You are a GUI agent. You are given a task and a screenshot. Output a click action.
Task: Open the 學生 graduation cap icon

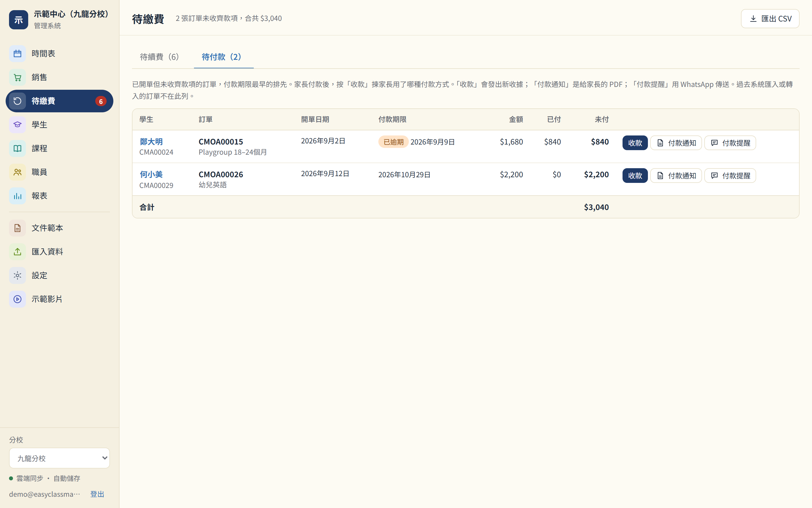click(x=17, y=125)
